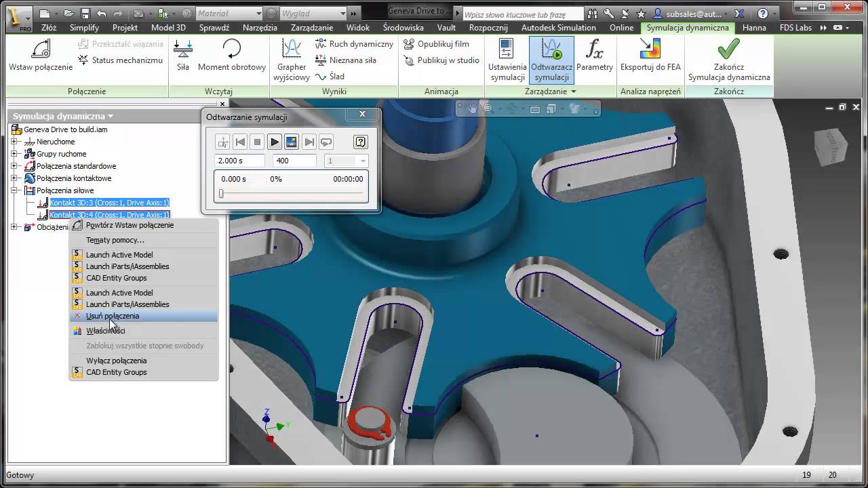Click the final time field showing 2.000 s
Viewport: 868px width, 488px height.
[239, 161]
